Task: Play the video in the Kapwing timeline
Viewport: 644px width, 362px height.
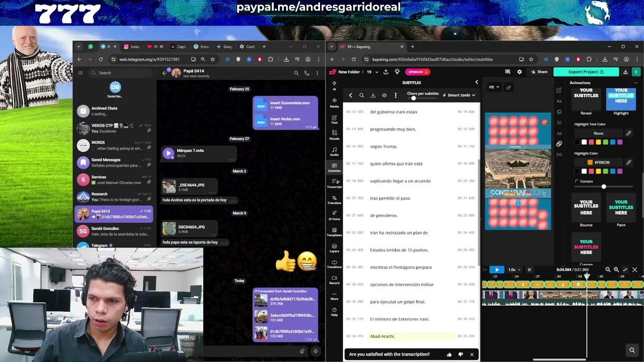Action: tap(497, 270)
